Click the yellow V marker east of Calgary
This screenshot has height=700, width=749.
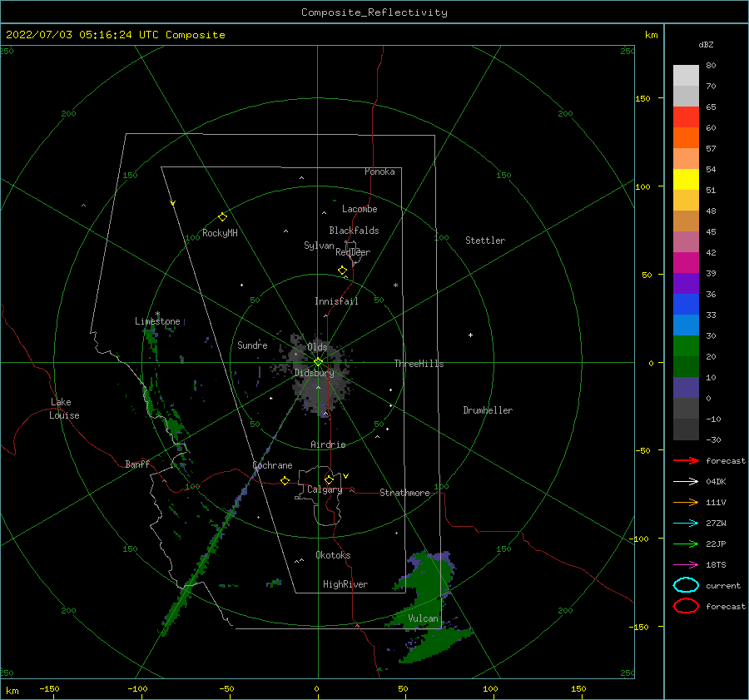(x=345, y=476)
